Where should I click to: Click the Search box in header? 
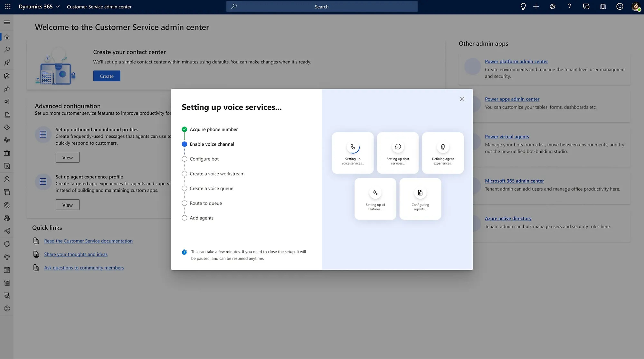tap(322, 6)
